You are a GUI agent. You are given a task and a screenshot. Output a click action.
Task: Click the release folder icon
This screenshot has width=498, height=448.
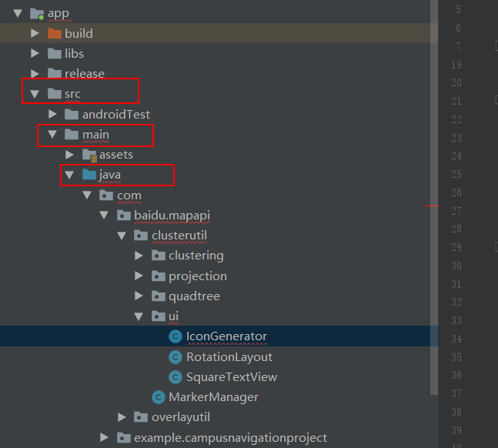[55, 73]
